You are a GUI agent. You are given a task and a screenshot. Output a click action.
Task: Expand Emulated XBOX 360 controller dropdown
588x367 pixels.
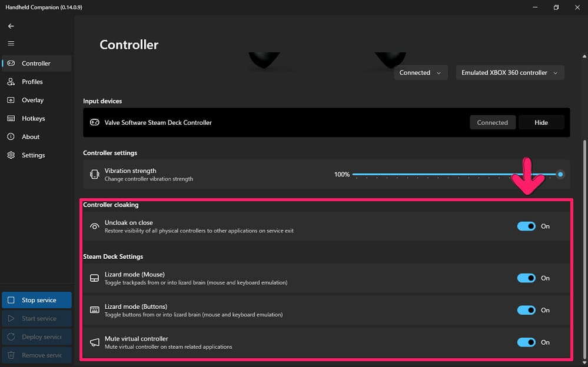(510, 73)
